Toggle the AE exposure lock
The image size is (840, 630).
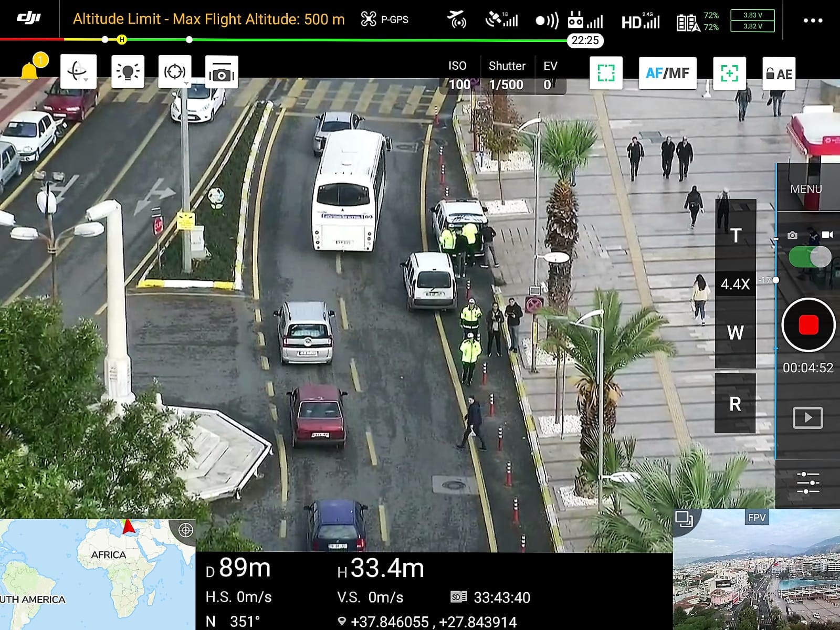pyautogui.click(x=779, y=73)
